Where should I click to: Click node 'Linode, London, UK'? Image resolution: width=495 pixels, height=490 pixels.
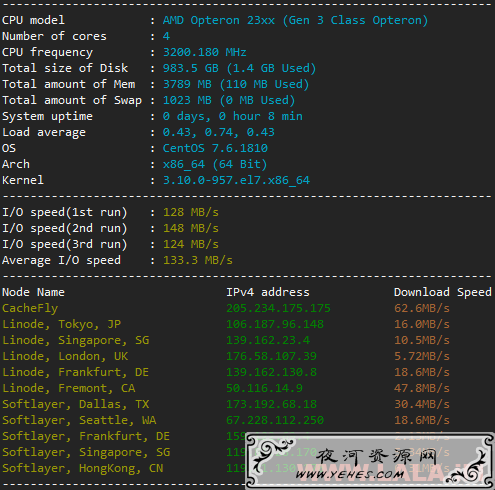tap(65, 356)
